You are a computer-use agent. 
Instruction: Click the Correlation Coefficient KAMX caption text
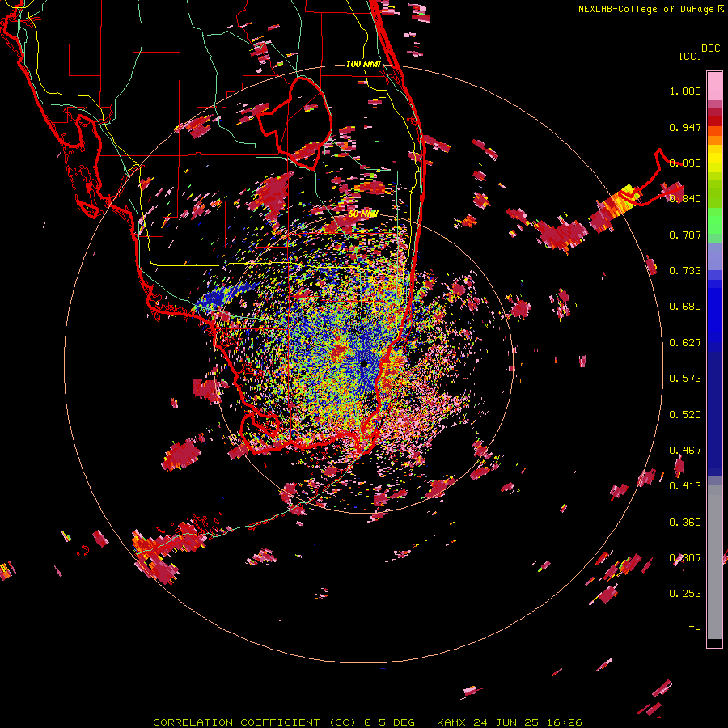[367, 722]
